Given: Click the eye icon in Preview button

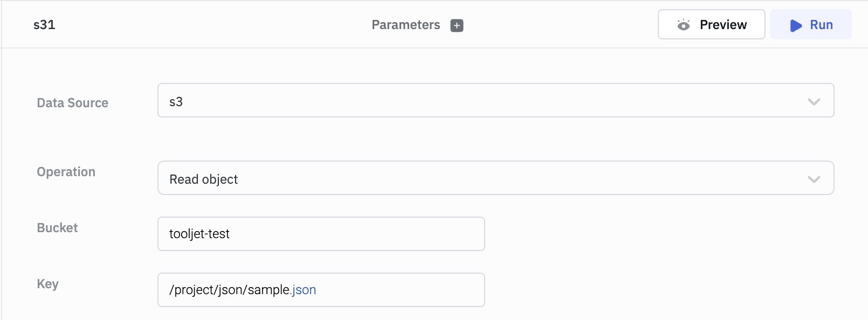Looking at the screenshot, I should click(x=684, y=25).
